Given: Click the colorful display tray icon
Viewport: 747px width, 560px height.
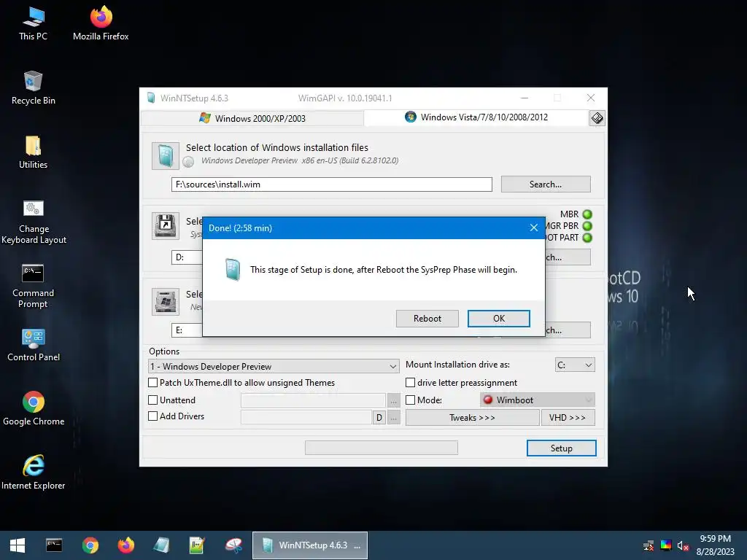Looking at the screenshot, I should 665,545.
